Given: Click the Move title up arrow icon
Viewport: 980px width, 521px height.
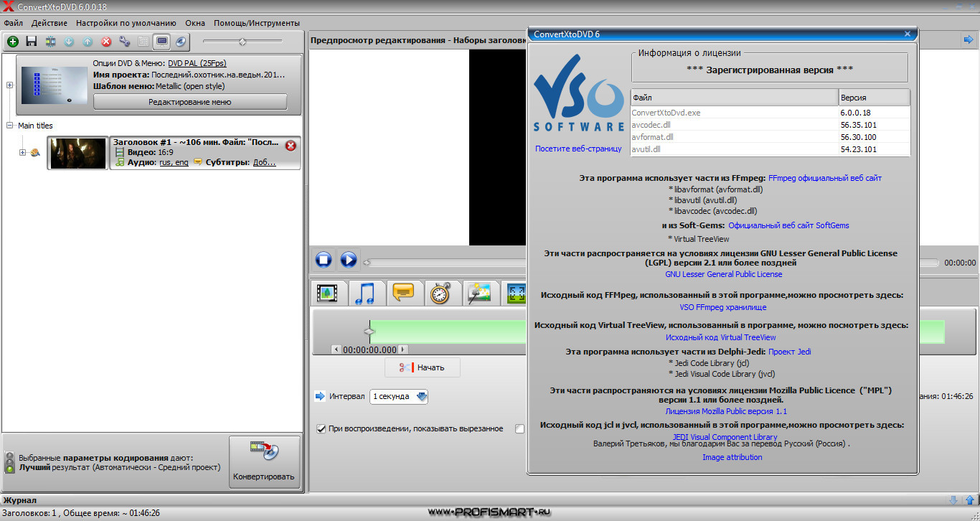Looking at the screenshot, I should tap(88, 42).
